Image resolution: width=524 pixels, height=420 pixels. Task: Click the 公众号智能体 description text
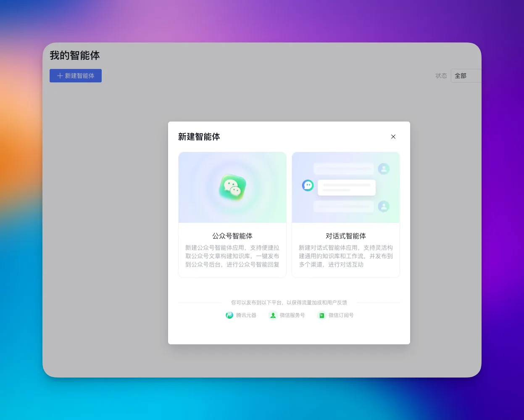click(x=232, y=256)
